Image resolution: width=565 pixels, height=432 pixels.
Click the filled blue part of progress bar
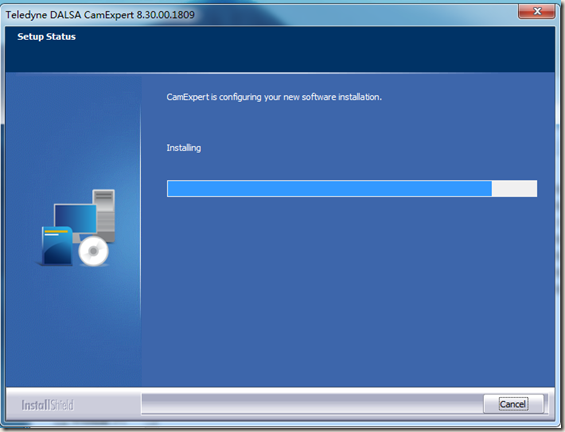click(329, 189)
